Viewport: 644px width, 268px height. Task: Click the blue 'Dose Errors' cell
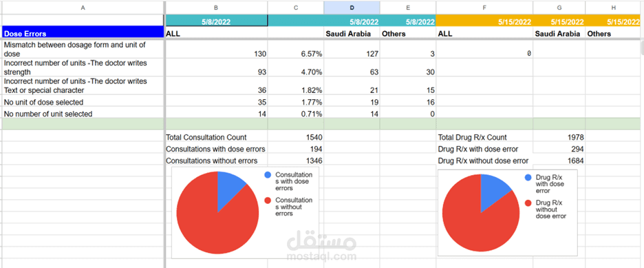83,33
